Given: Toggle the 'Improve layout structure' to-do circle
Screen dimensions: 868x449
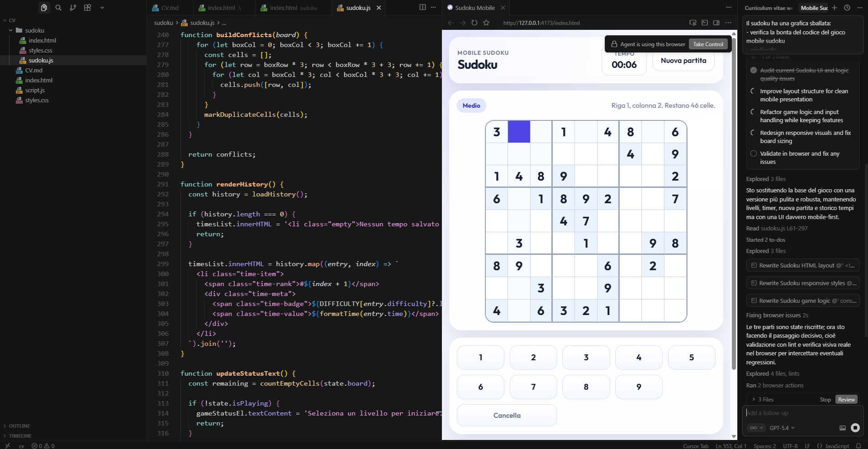Looking at the screenshot, I should coord(754,91).
